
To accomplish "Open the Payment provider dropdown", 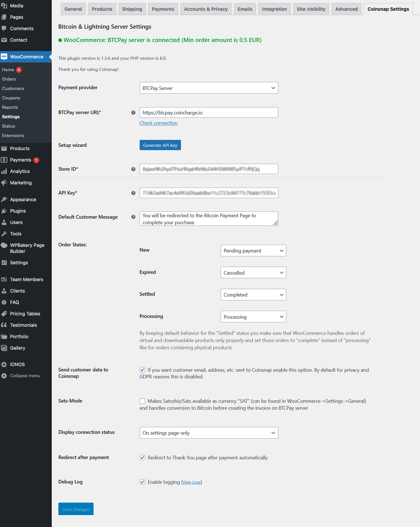I will click(209, 88).
